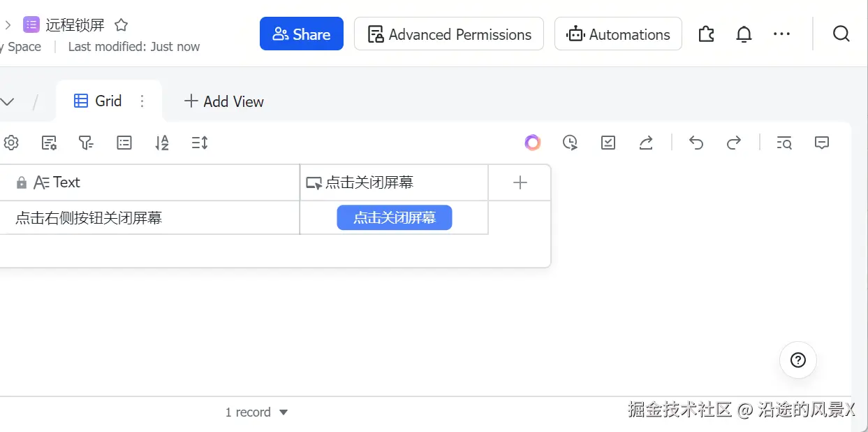Click the colorful AI assistant icon
The height and width of the screenshot is (432, 868).
click(x=533, y=143)
